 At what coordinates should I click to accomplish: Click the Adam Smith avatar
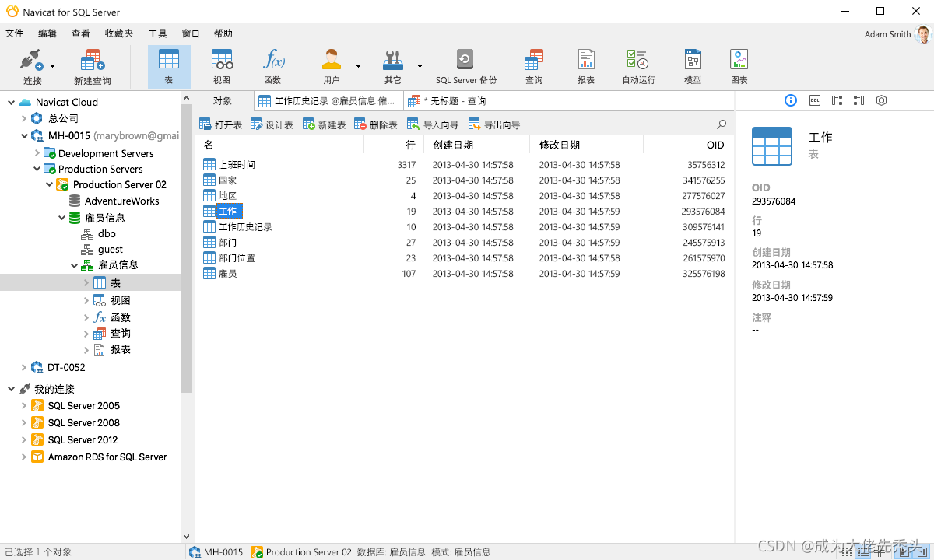click(x=923, y=34)
